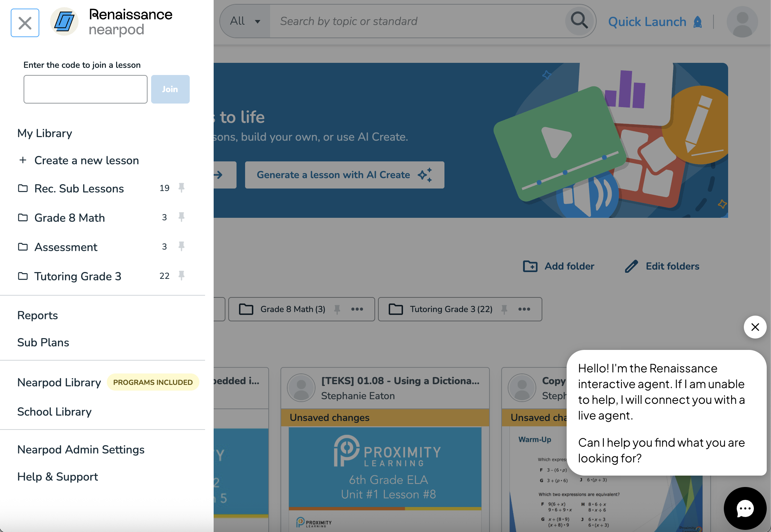This screenshot has height=532, width=771.
Task: Click Quick Launch
Action: pos(647,22)
